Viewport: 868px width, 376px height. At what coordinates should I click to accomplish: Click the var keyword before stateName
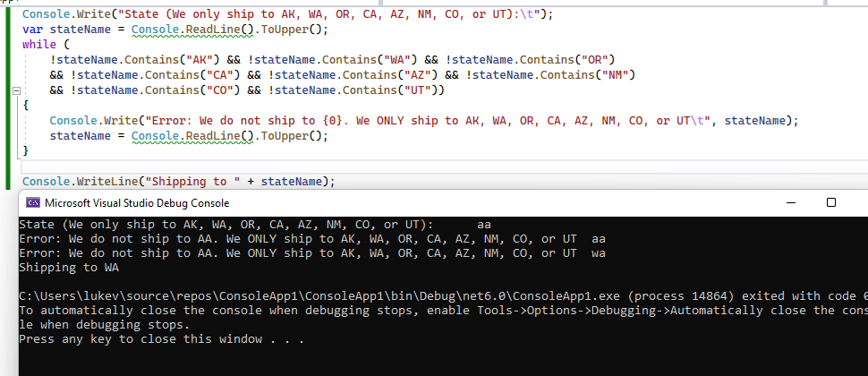click(x=32, y=30)
